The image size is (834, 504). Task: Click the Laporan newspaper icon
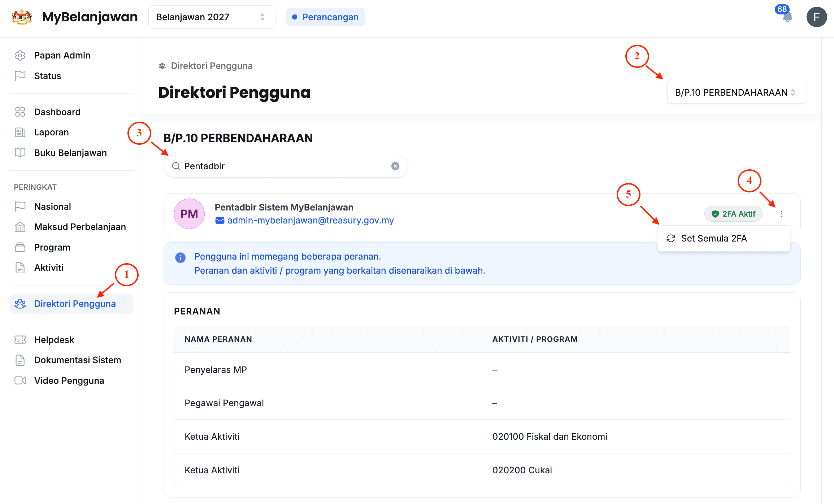pyautogui.click(x=20, y=132)
